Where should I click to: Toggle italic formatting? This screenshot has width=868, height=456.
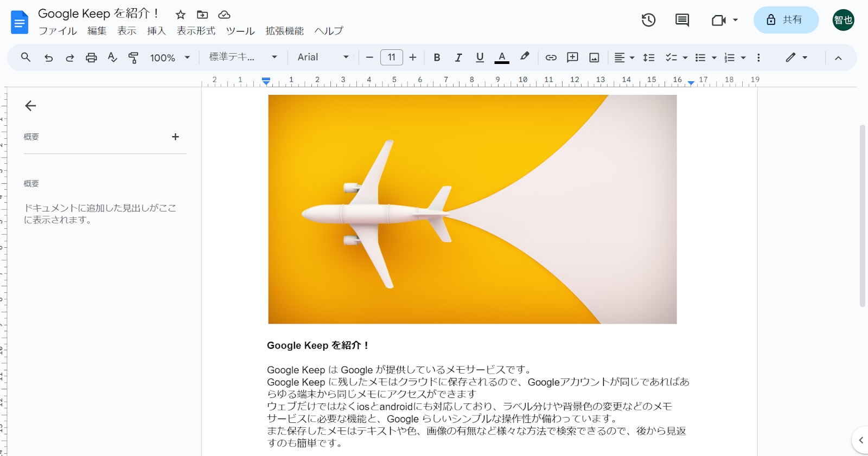click(458, 57)
